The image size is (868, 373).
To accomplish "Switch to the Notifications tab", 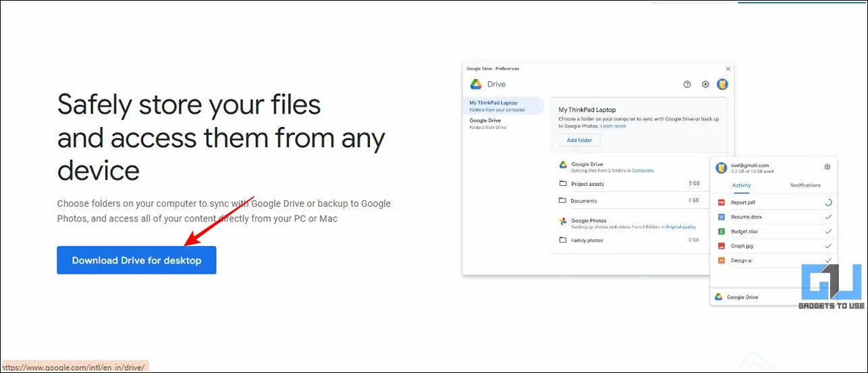I will tap(805, 185).
